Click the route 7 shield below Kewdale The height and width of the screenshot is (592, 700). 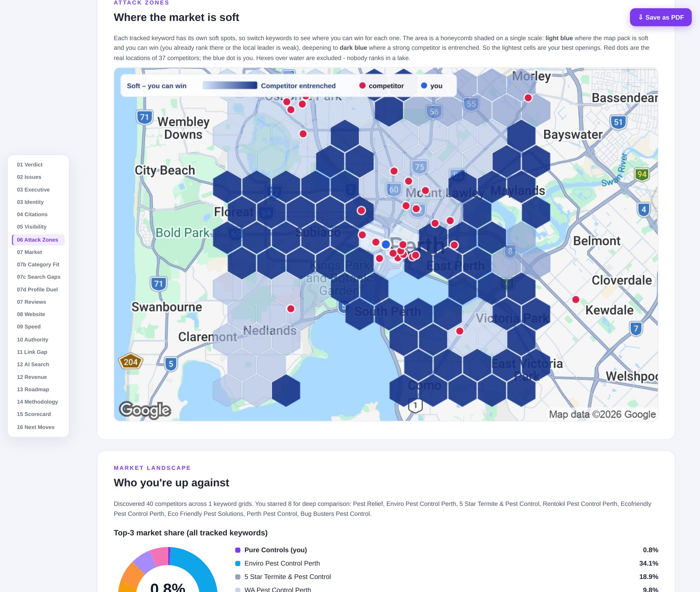[636, 328]
